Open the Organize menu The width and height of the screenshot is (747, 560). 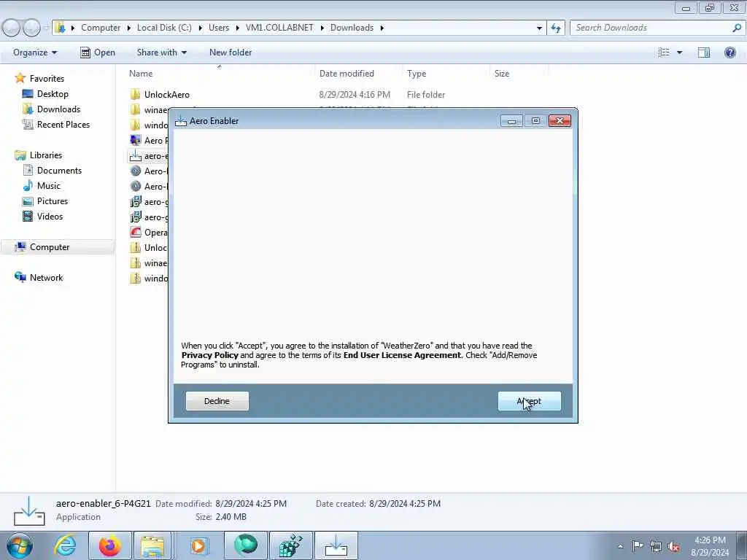coord(35,52)
